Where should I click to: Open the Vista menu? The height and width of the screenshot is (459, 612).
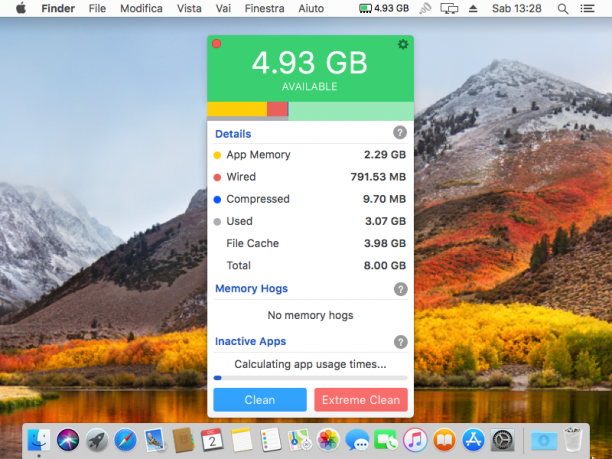[189, 8]
